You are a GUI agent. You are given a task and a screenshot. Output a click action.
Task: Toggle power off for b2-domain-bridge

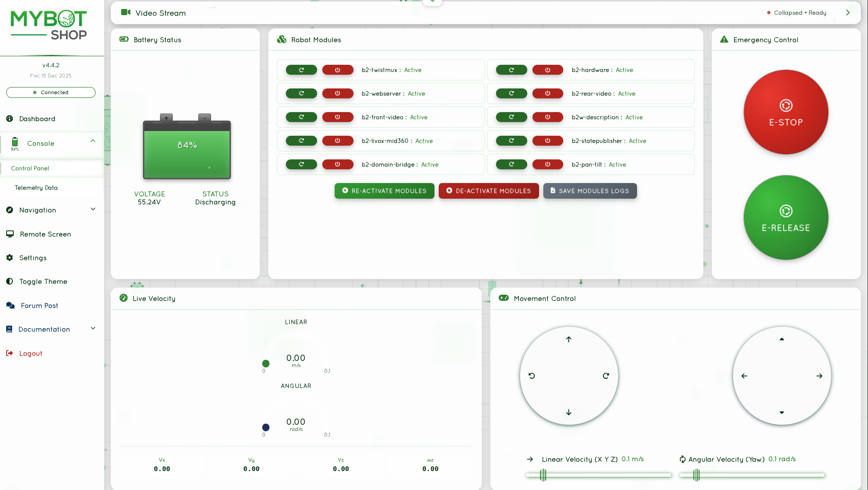pyautogui.click(x=338, y=164)
